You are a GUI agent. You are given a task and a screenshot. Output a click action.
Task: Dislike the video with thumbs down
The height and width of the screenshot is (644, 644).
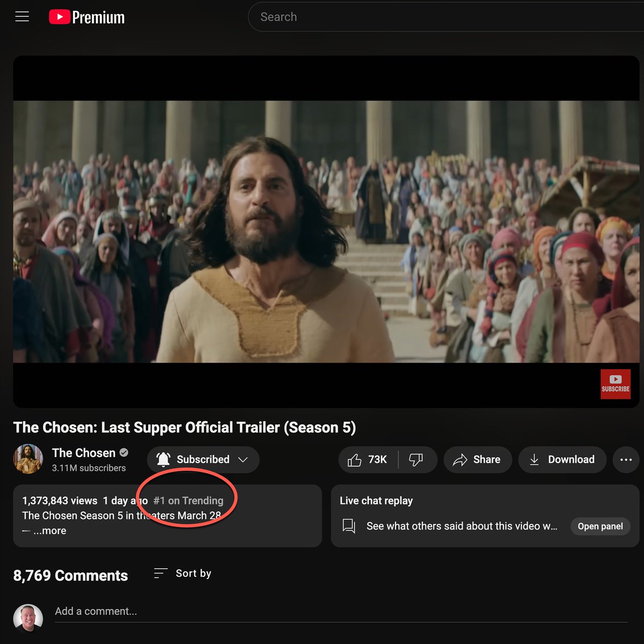pos(416,460)
